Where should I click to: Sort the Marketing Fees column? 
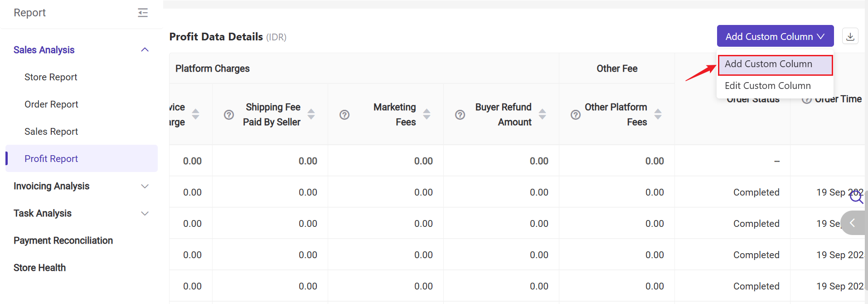(427, 114)
